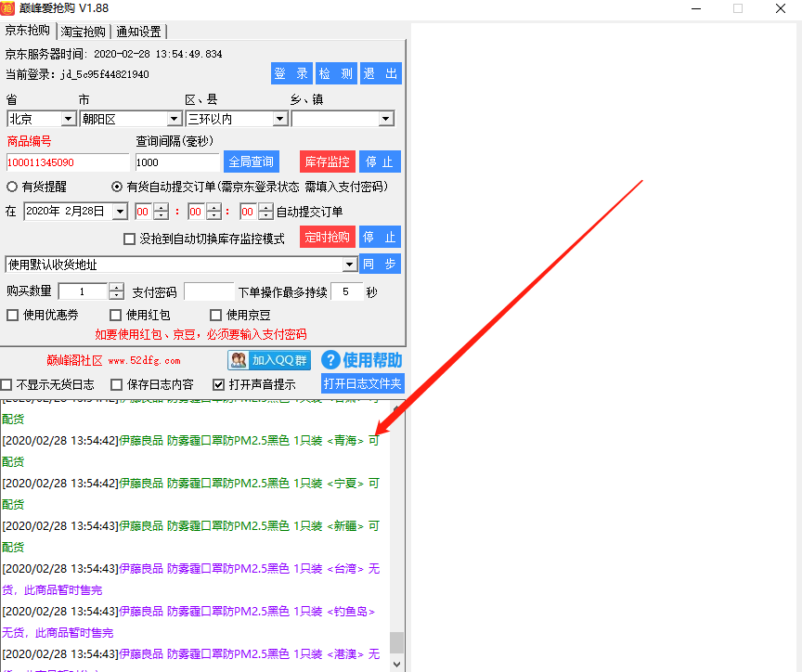Viewport: 802px width, 672px height.
Task: Open the 巅峰阁社区 www.52dfg.com link
Action: pyautogui.click(x=113, y=360)
